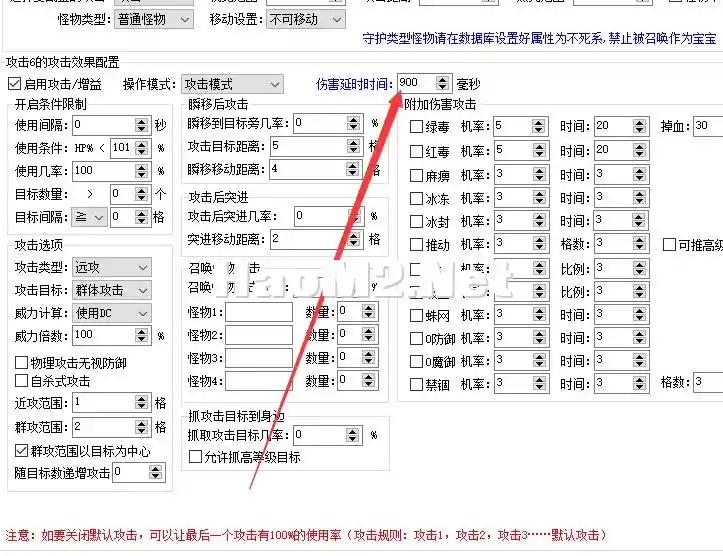
Task: Uncheck 群攻范围以目标为中心 checkbox
Action: coord(21,450)
